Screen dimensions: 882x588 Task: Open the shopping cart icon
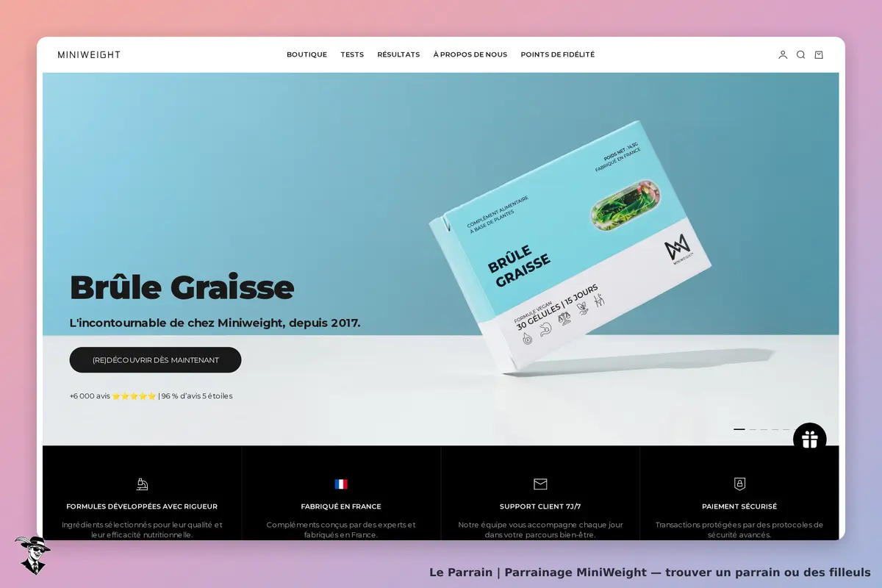coord(819,54)
